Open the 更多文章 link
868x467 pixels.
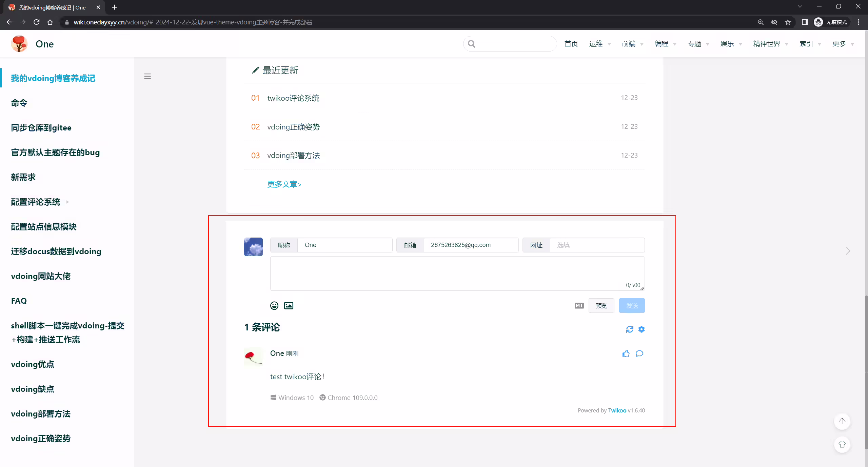point(284,184)
